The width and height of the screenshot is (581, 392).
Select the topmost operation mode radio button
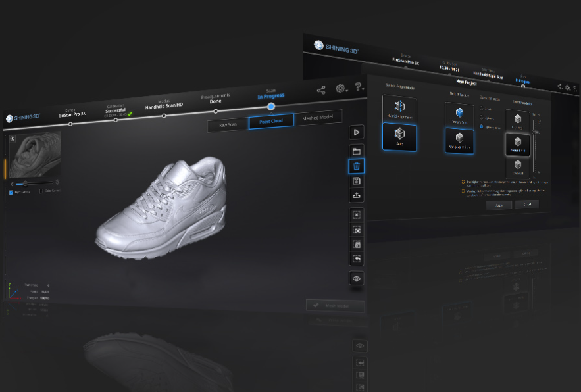[482, 109]
